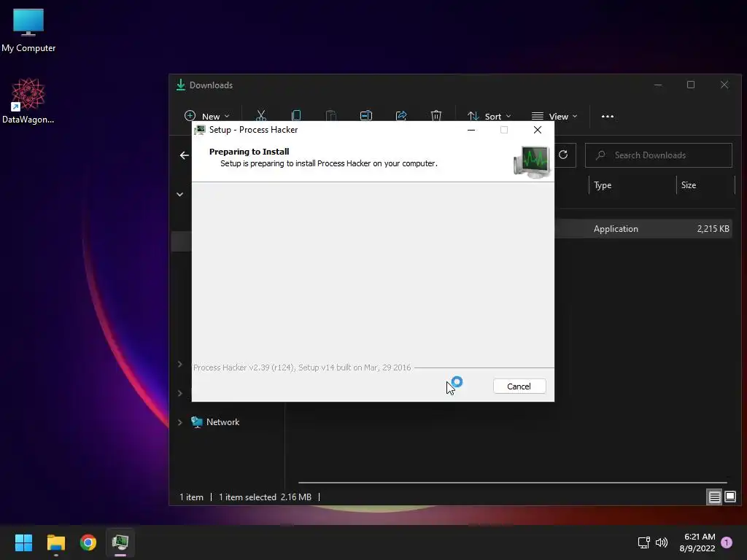Viewport: 747px width, 560px height.
Task: Click the Paste icon in Downloads toolbar
Action: [x=330, y=116]
